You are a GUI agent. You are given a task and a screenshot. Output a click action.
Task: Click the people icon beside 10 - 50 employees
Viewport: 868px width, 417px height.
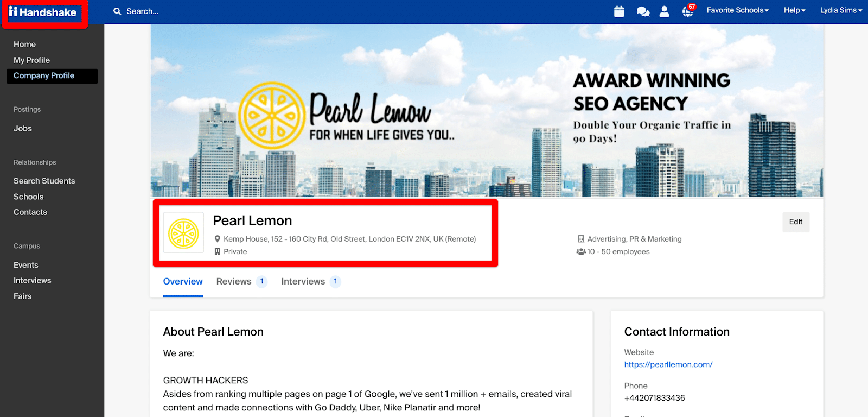(x=581, y=251)
